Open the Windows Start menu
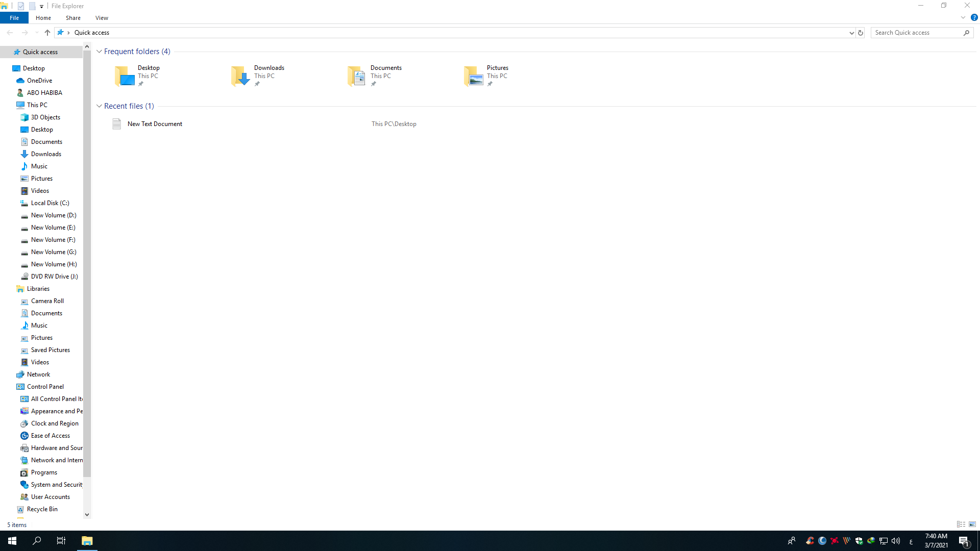The height and width of the screenshot is (551, 980). pos(12,541)
